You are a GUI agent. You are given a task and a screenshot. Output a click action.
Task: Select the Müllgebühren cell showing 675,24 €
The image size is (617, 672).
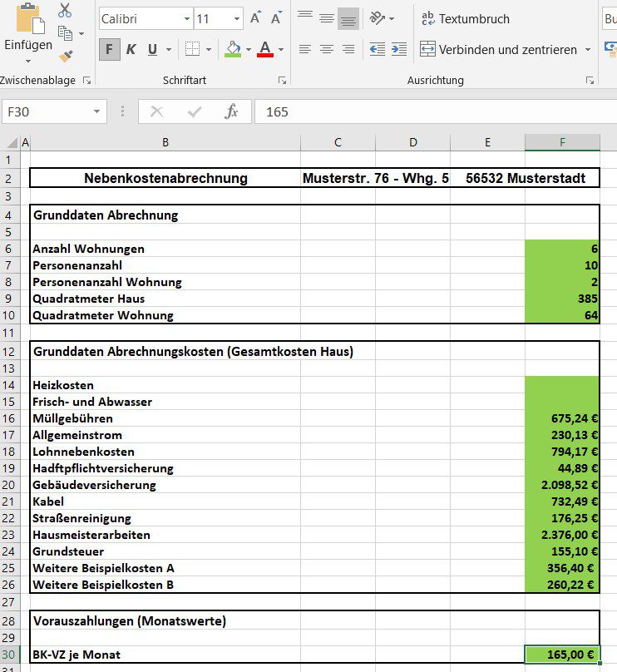(x=562, y=418)
